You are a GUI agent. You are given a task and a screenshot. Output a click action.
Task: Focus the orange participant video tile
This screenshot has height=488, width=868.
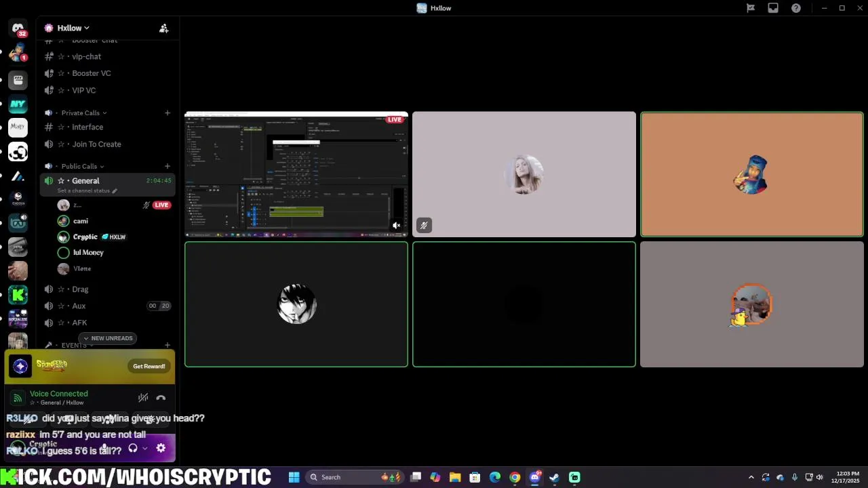[x=752, y=175]
